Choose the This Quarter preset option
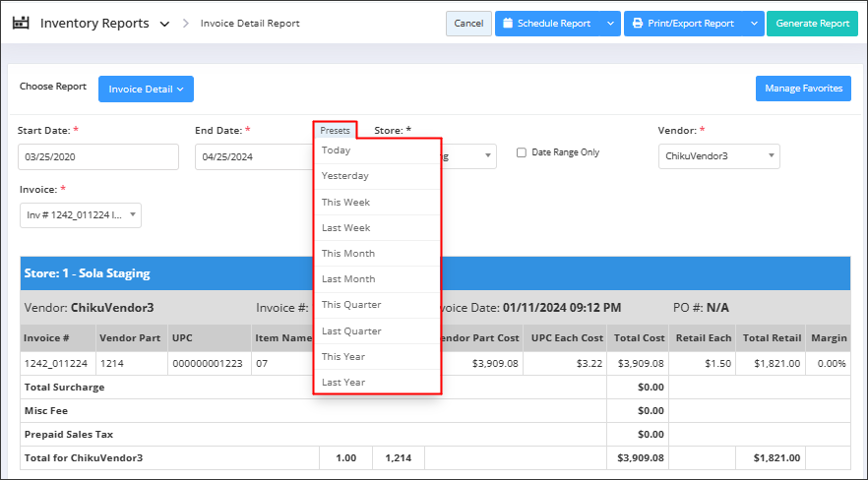 pyautogui.click(x=350, y=305)
